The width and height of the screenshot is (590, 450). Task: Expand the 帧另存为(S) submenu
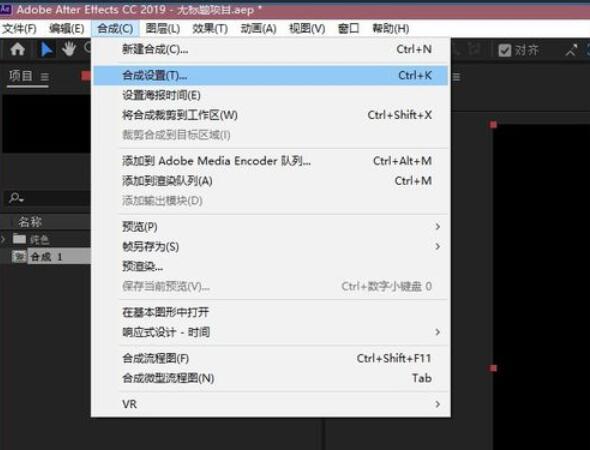(271, 247)
